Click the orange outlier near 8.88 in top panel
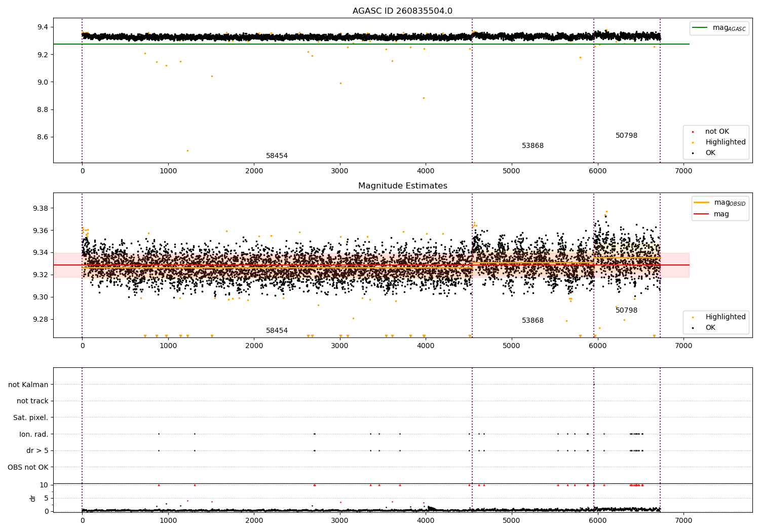This screenshot has width=760, height=532. tap(424, 98)
